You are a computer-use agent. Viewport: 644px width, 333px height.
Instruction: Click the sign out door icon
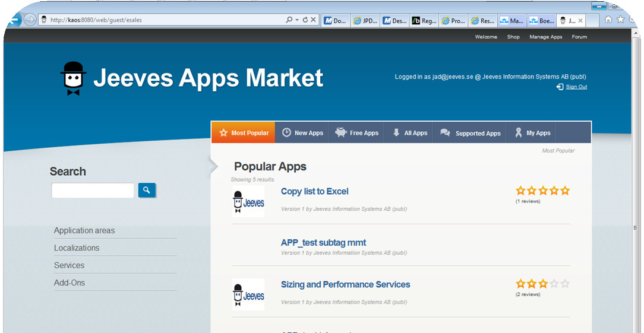(x=560, y=87)
